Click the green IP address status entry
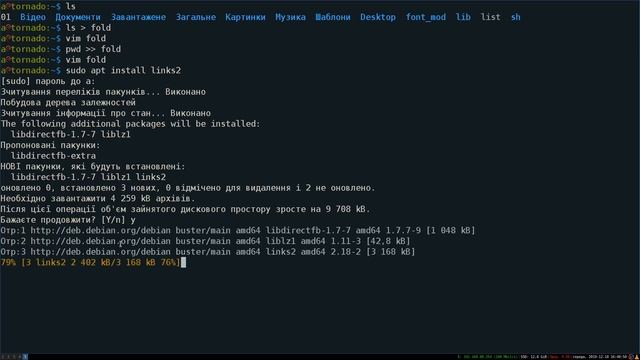 tap(488, 357)
